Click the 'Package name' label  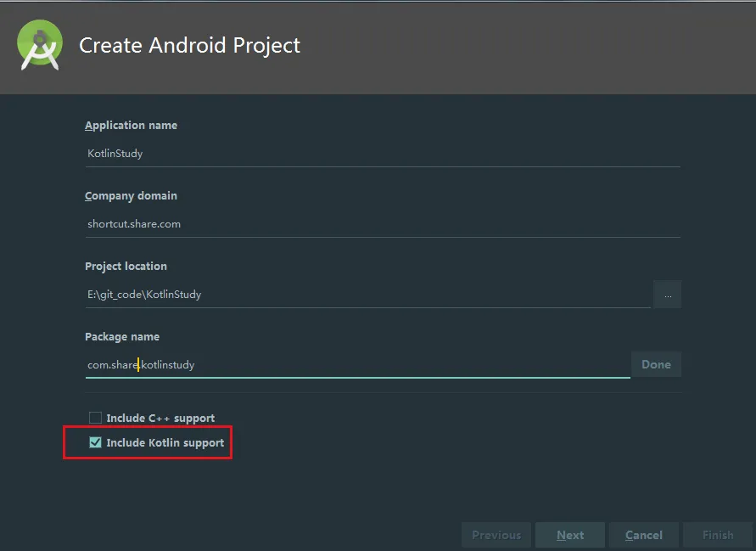tap(122, 337)
